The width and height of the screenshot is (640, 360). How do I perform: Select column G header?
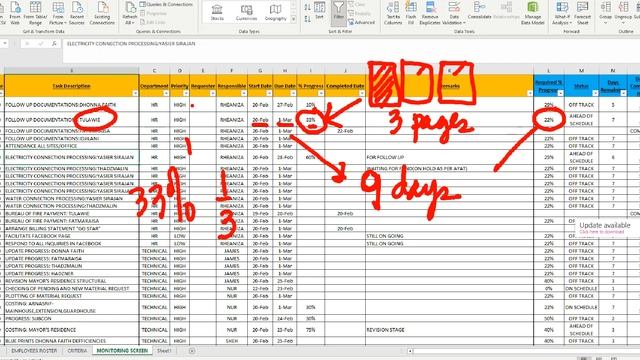260,71
